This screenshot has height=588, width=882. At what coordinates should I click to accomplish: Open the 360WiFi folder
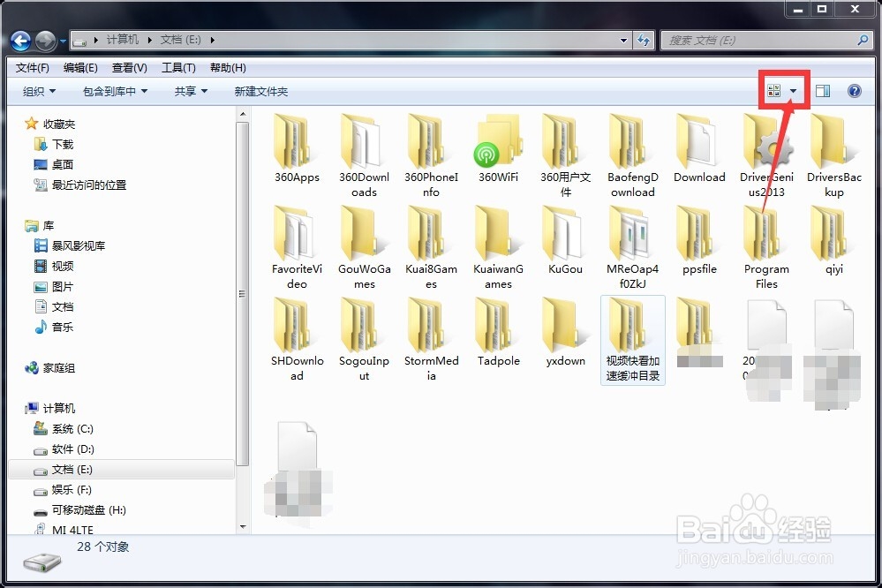click(498, 148)
